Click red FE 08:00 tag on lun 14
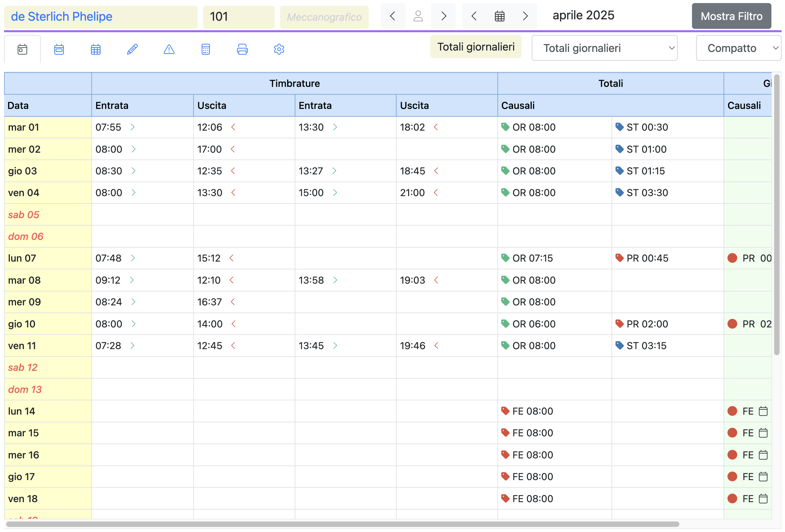 [x=505, y=411]
